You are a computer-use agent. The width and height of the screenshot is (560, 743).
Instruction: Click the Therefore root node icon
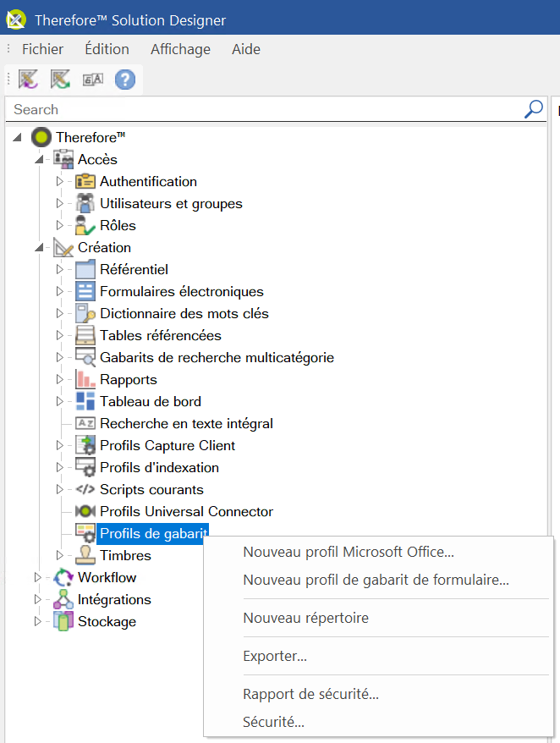coord(41,137)
